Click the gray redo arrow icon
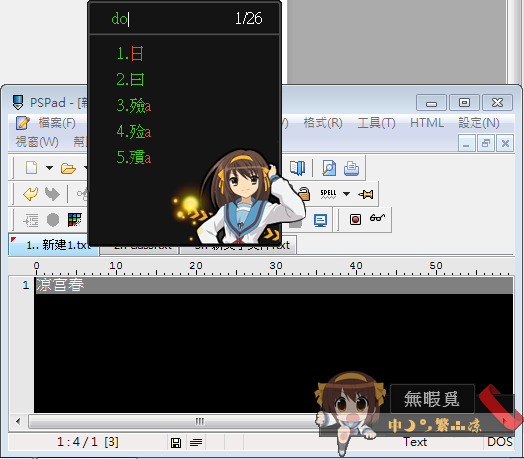524x459 pixels. (x=52, y=194)
